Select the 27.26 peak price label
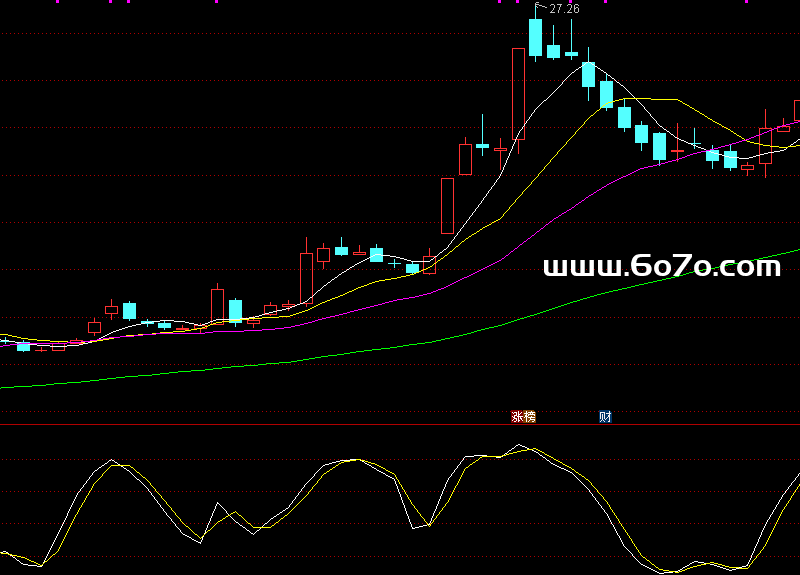 point(565,9)
